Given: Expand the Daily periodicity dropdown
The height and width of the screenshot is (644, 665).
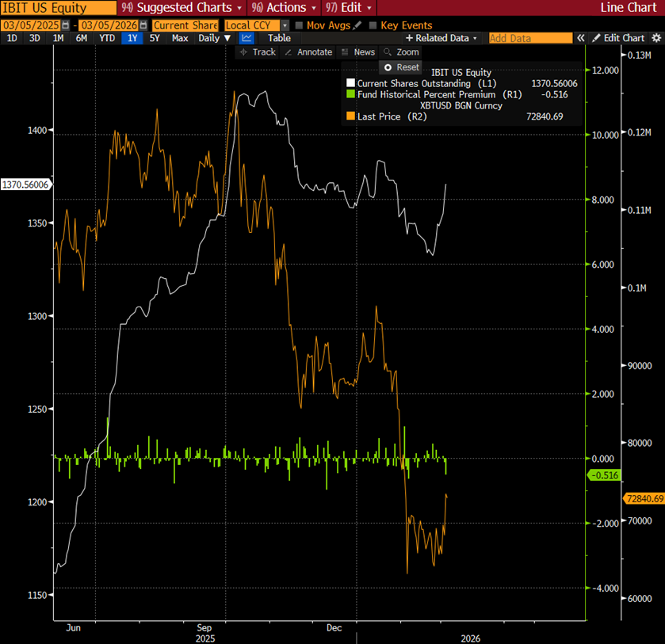Looking at the screenshot, I should coord(215,38).
